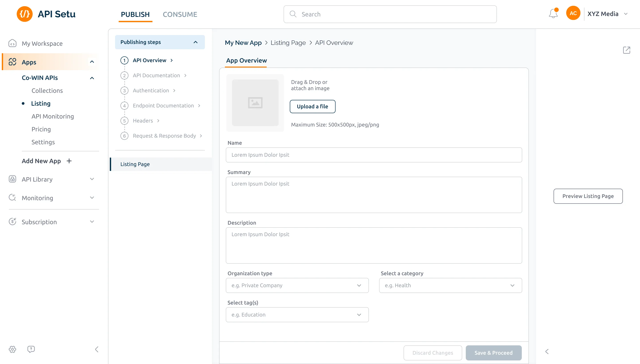The image size is (640, 364).
Task: Open Request & Response Body step
Action: tap(164, 136)
